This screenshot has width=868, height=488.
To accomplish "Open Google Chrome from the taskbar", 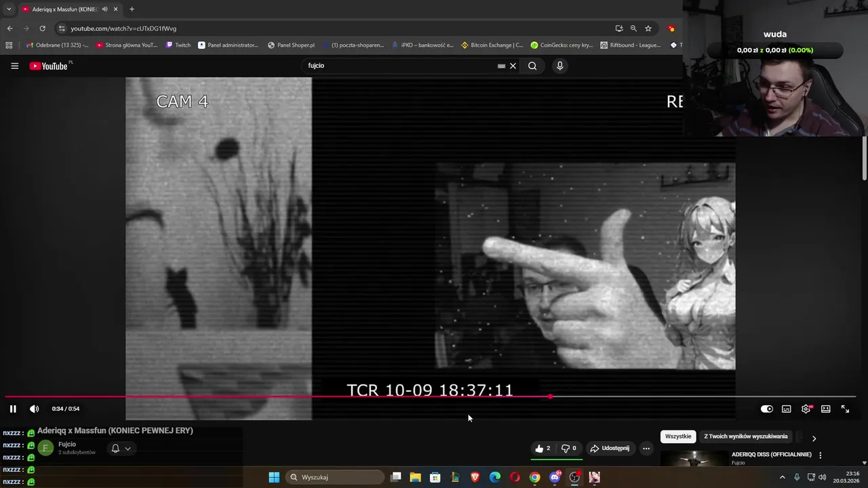I will 535,477.
